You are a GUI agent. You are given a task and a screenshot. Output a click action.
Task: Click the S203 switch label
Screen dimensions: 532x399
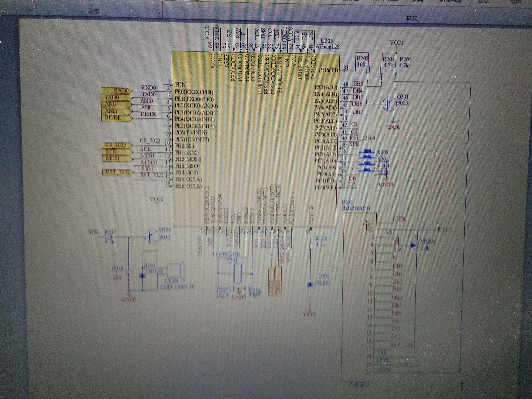pos(382,152)
